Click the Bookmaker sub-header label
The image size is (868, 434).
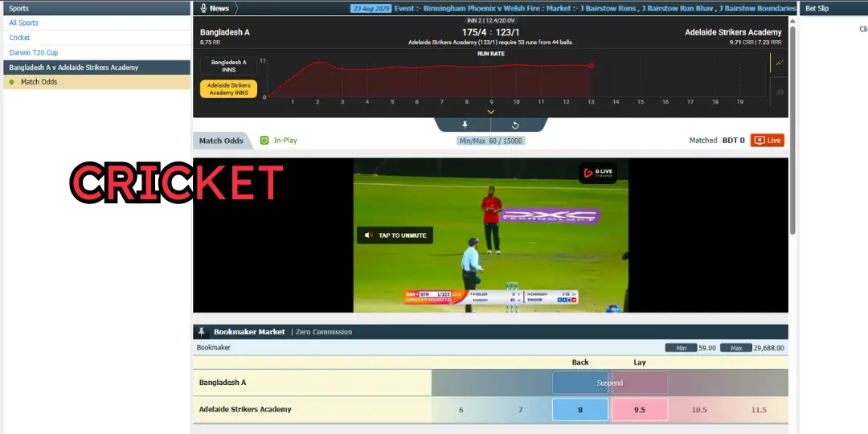pos(214,348)
